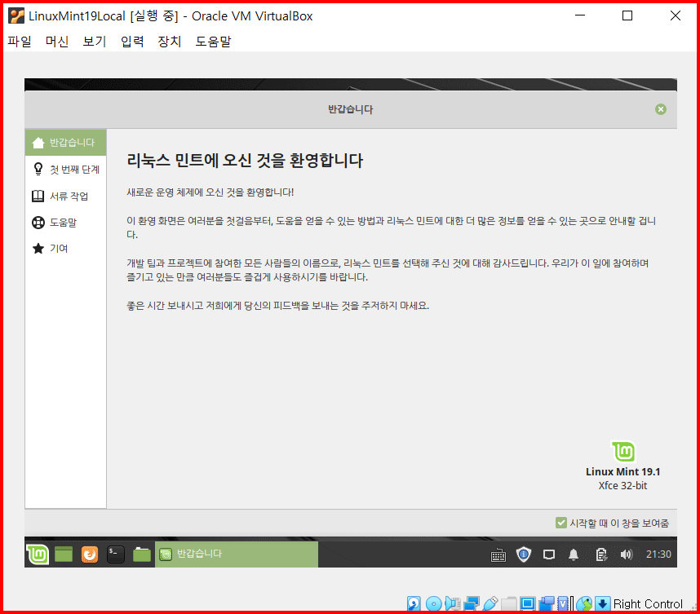The width and height of the screenshot is (700, 614).
Task: Click the lifebuoy help icon in sidebar
Action: pyautogui.click(x=38, y=223)
